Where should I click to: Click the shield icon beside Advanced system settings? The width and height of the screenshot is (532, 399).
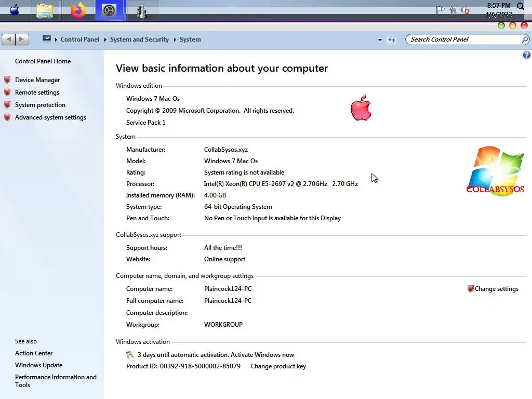point(7,117)
